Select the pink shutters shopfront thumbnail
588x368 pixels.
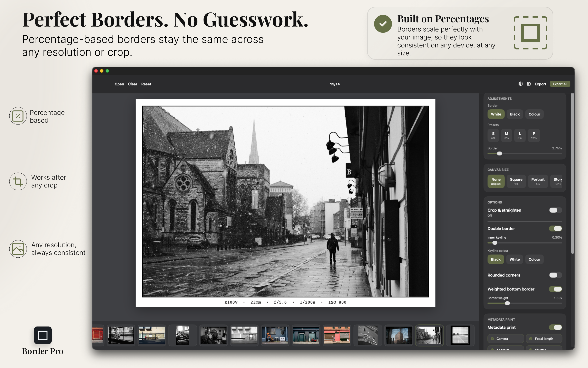coord(337,335)
